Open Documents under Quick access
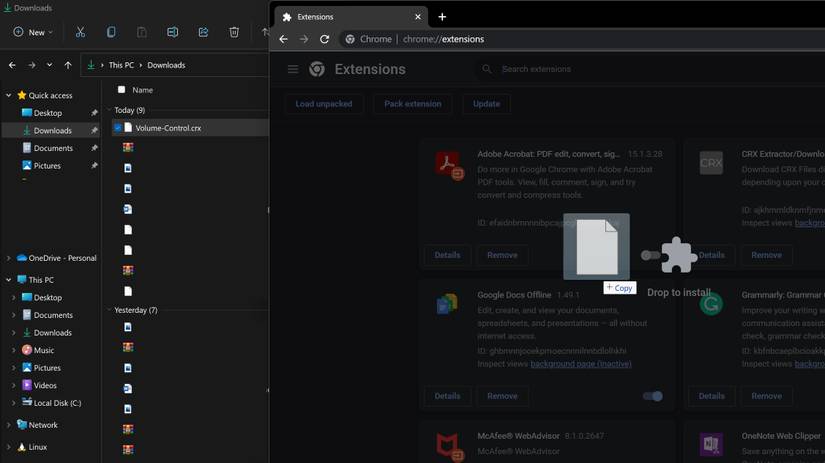 tap(53, 148)
